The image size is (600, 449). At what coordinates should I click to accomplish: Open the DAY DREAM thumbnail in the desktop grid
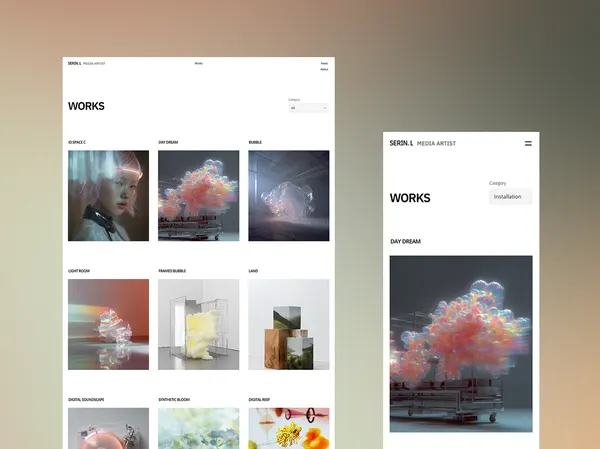tap(199, 196)
